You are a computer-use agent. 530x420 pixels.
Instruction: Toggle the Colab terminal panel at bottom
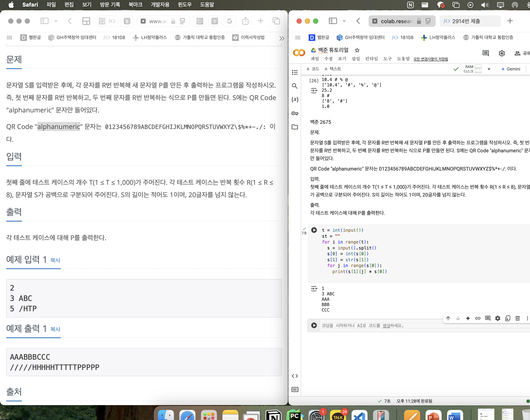295,390
